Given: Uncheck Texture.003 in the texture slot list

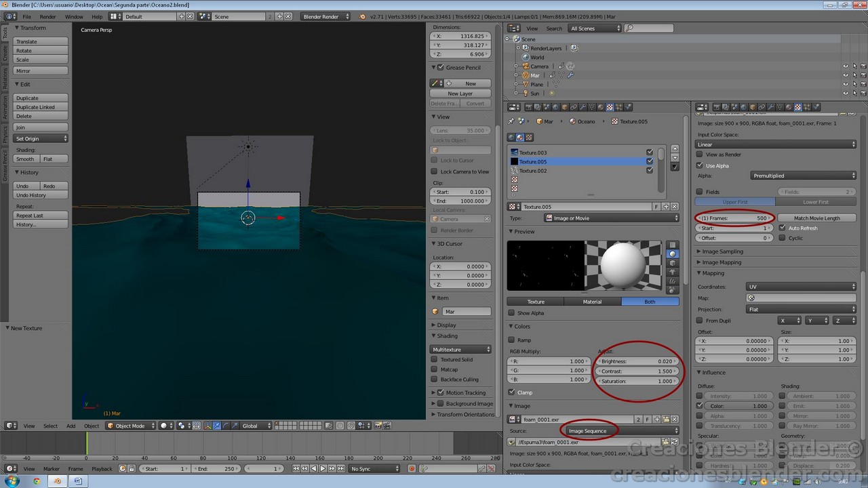Looking at the screenshot, I should coord(649,152).
